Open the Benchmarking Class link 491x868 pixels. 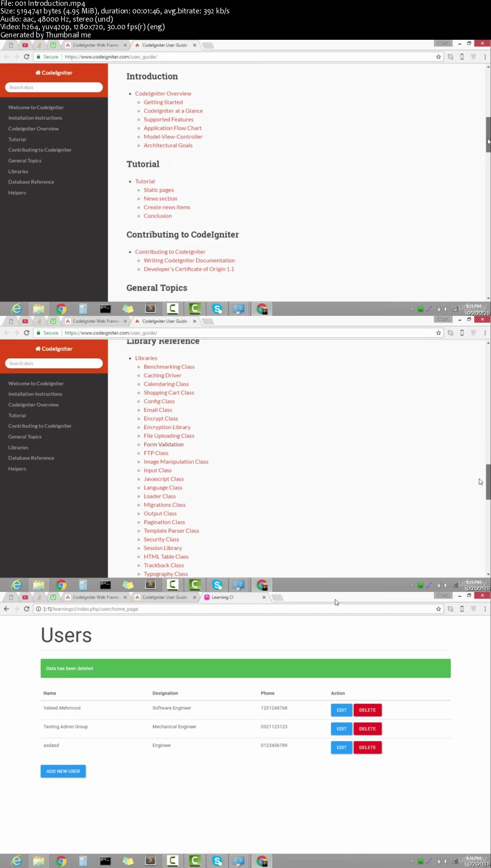click(169, 367)
